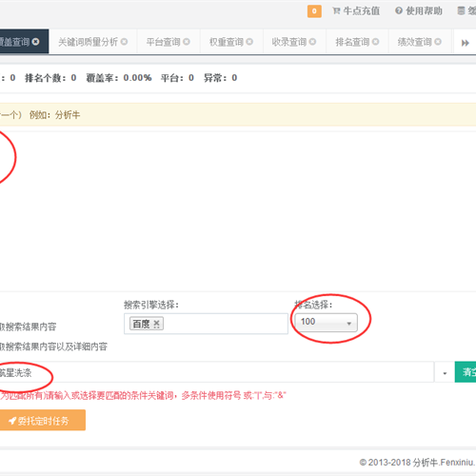Switch to the 权重查询 tab
The image size is (476, 476).
227,42
